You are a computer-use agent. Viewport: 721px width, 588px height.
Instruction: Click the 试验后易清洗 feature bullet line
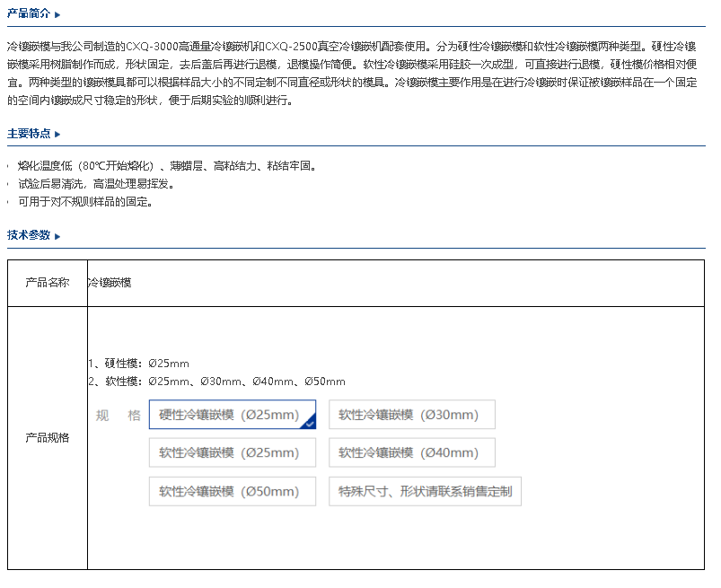click(x=95, y=184)
